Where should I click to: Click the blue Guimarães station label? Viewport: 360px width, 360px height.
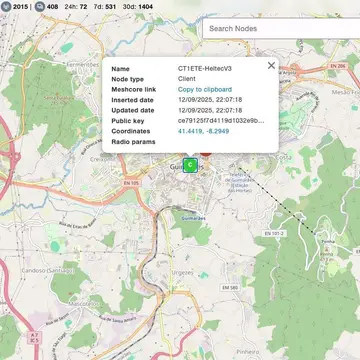click(193, 218)
